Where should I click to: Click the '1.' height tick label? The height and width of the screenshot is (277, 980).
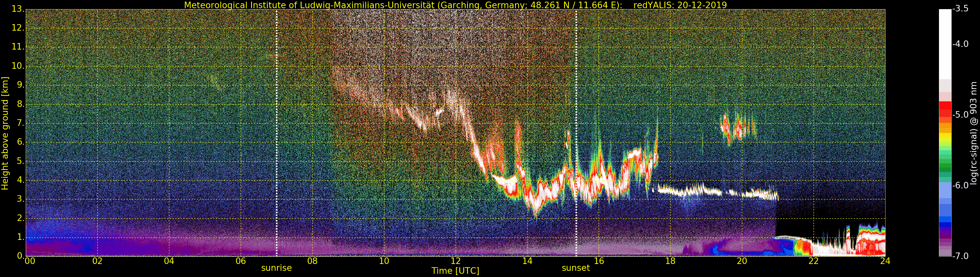coord(21,237)
